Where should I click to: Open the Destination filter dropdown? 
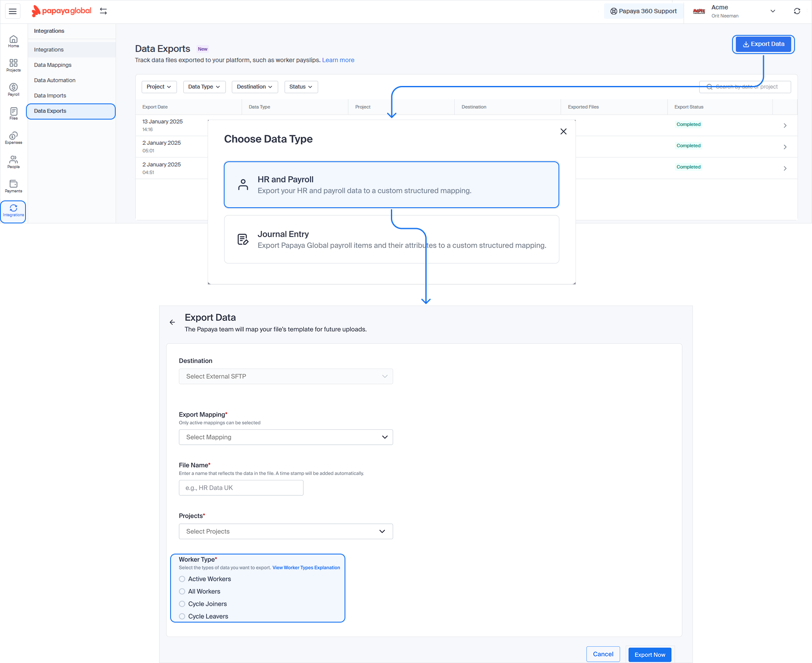point(255,87)
